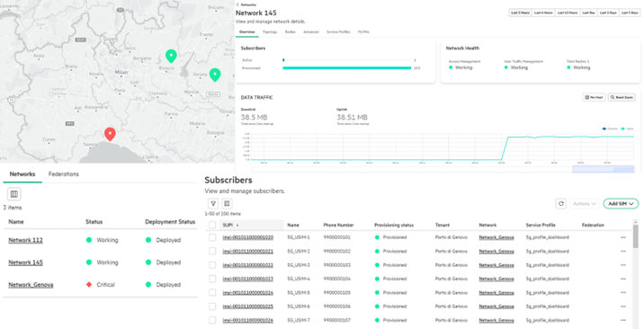The height and width of the screenshot is (329, 644).
Task: Select the Last 3 Hours range
Action: [520, 13]
